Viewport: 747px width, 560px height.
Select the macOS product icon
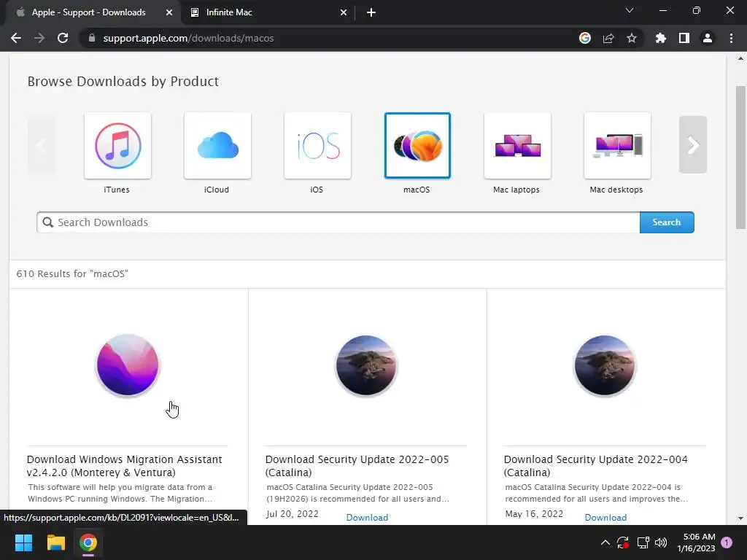[417, 146]
